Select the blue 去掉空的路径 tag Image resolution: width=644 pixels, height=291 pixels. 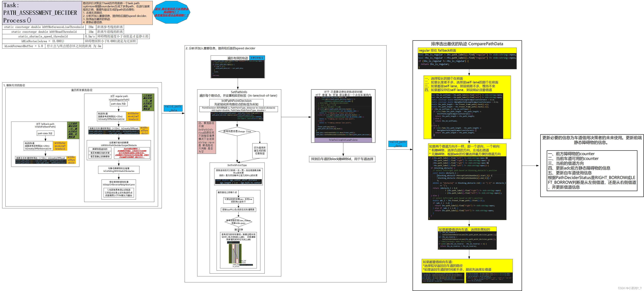pyautogui.click(x=257, y=58)
